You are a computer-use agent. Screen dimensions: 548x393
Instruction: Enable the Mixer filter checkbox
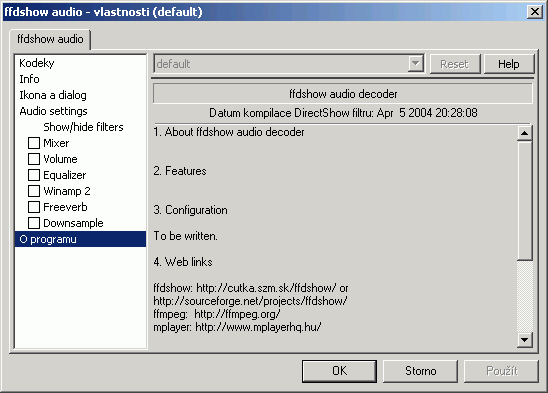[34, 143]
